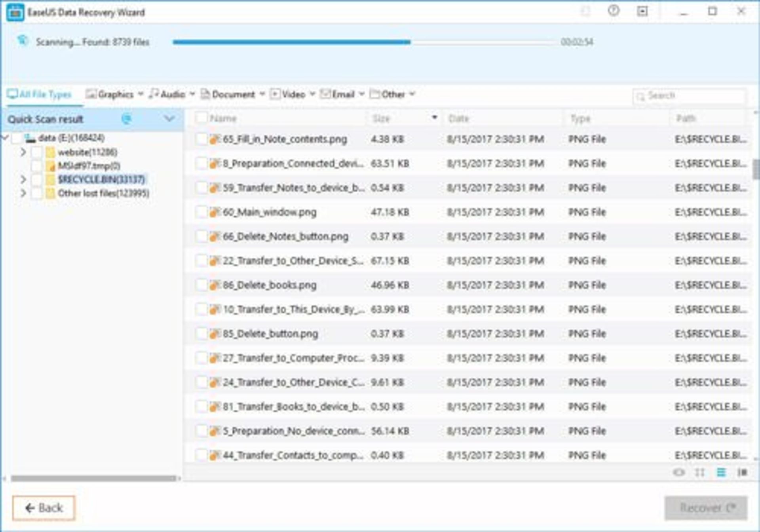Image resolution: width=760 pixels, height=532 pixels.
Task: Click the Other lost files folder icon
Action: [50, 193]
